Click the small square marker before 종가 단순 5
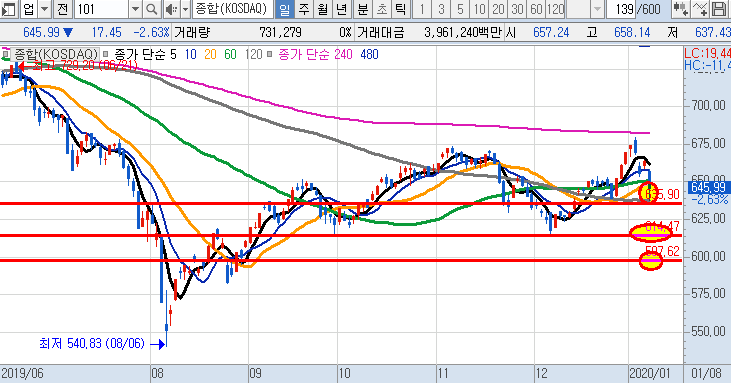The width and height of the screenshot is (731, 383). tap(106, 55)
